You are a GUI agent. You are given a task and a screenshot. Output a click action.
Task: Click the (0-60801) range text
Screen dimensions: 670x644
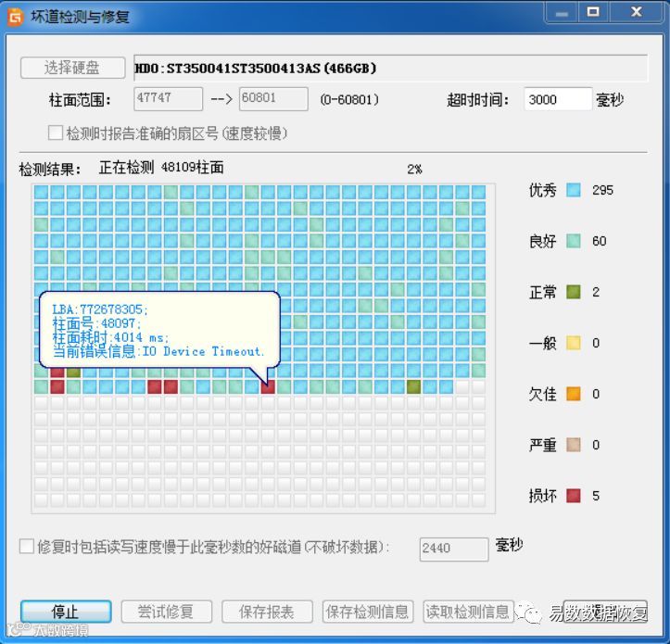(349, 99)
